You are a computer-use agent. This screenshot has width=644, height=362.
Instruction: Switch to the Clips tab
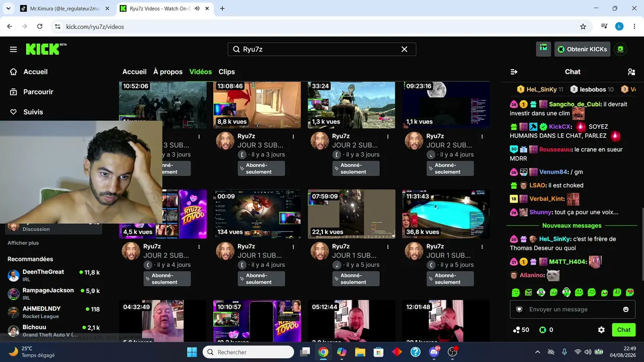[x=227, y=72]
